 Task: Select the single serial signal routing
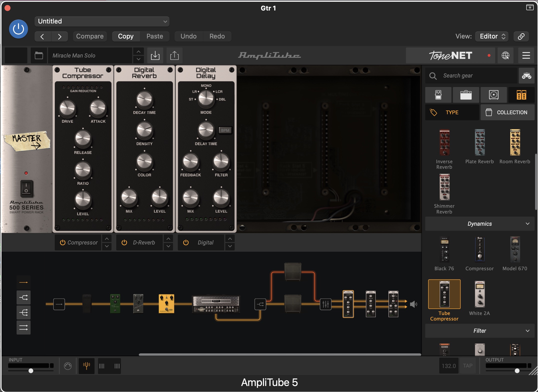pos(23,282)
